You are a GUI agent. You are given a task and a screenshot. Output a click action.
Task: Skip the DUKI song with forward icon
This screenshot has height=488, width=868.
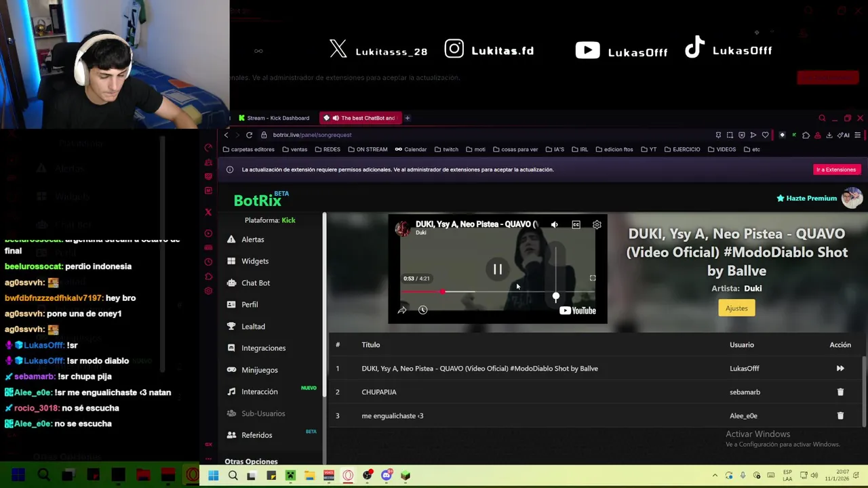[x=840, y=369]
